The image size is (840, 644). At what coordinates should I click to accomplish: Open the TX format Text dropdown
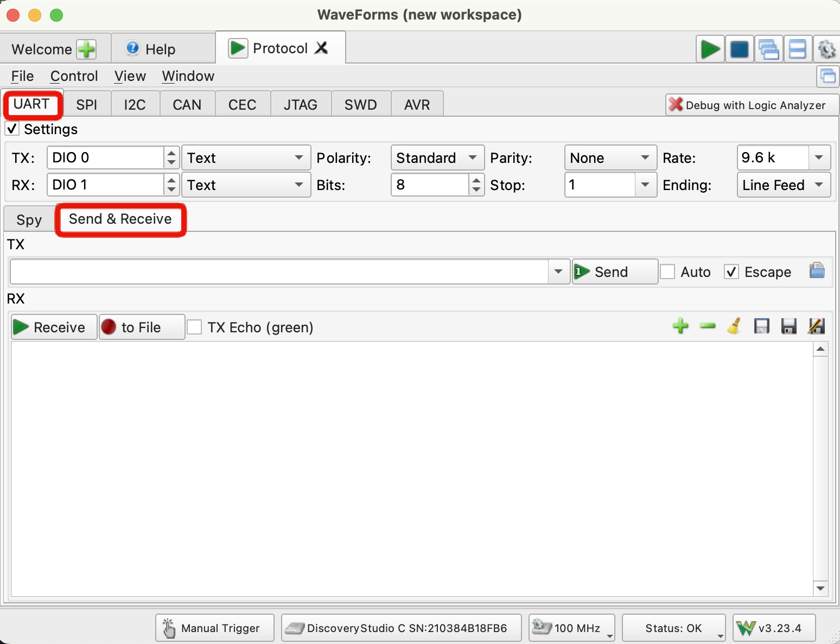246,157
